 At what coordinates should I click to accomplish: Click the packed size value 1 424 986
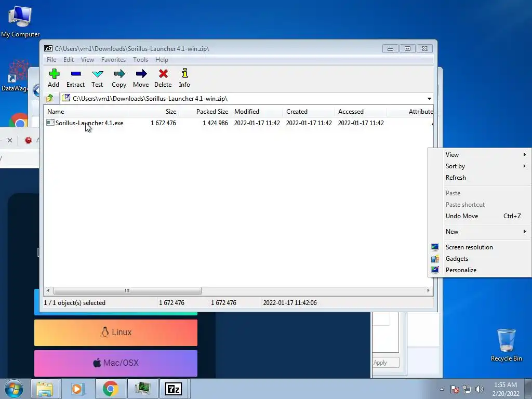(215, 123)
